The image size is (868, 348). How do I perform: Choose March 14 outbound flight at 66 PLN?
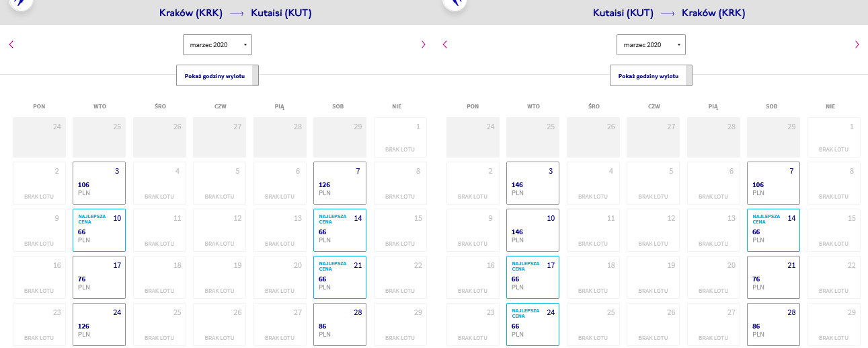[340, 230]
